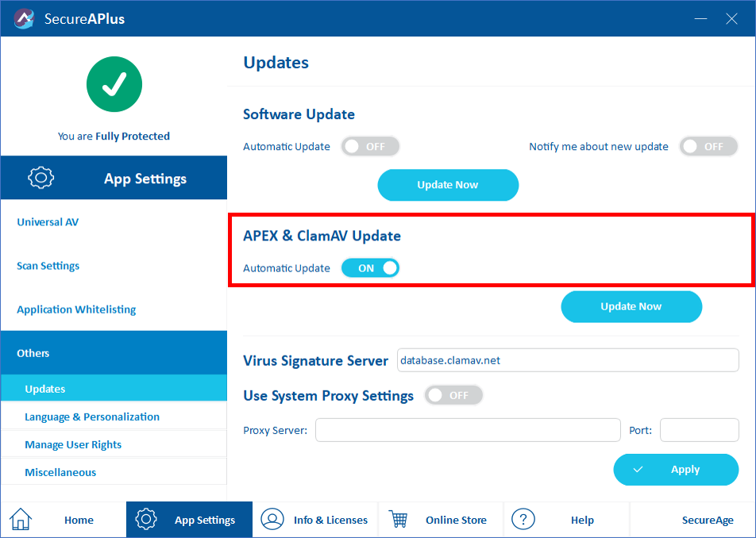
Task: Open Help tab label
Action: pos(582,521)
